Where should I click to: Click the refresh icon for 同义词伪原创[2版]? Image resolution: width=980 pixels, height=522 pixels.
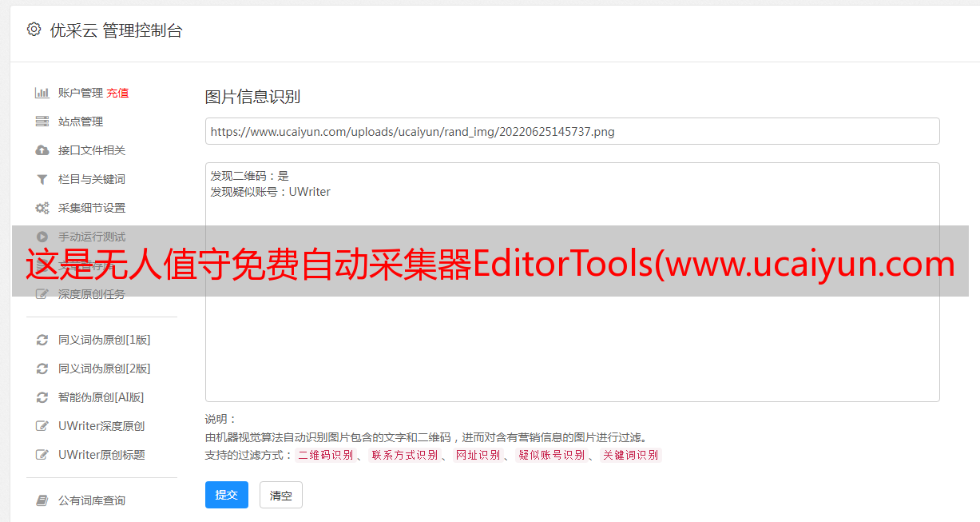click(42, 369)
